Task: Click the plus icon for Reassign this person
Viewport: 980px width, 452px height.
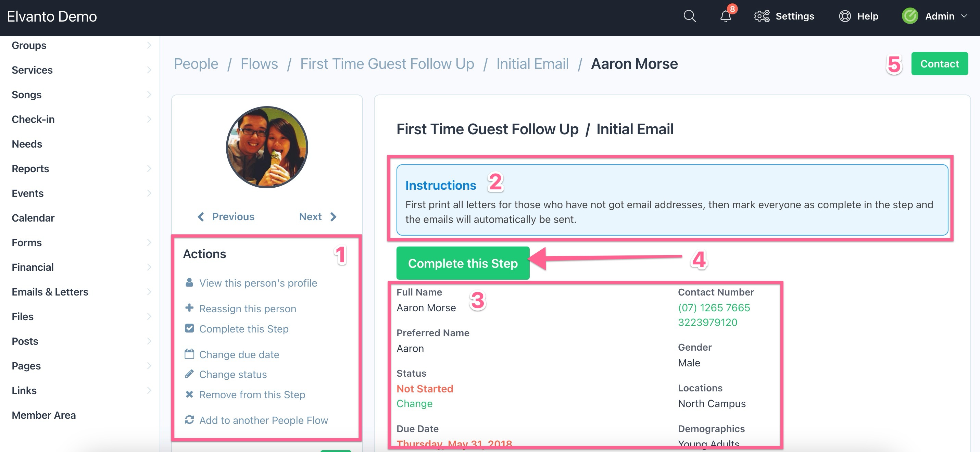Action: pyautogui.click(x=189, y=308)
